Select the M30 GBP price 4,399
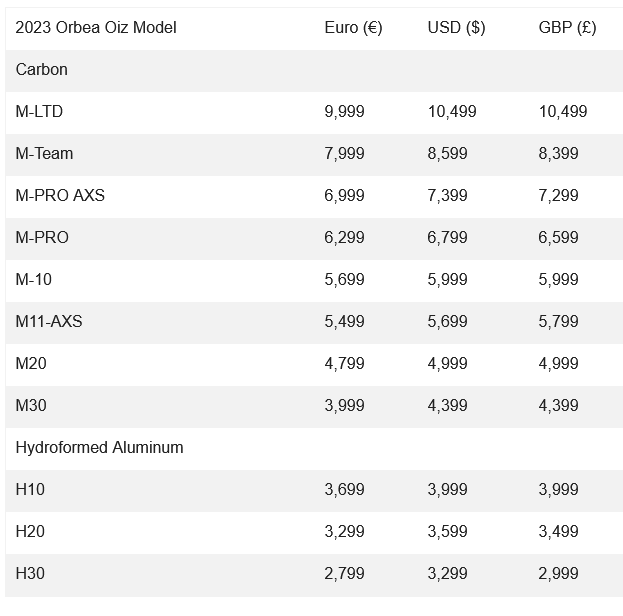Image resolution: width=623 pixels, height=616 pixels. pyautogui.click(x=558, y=406)
